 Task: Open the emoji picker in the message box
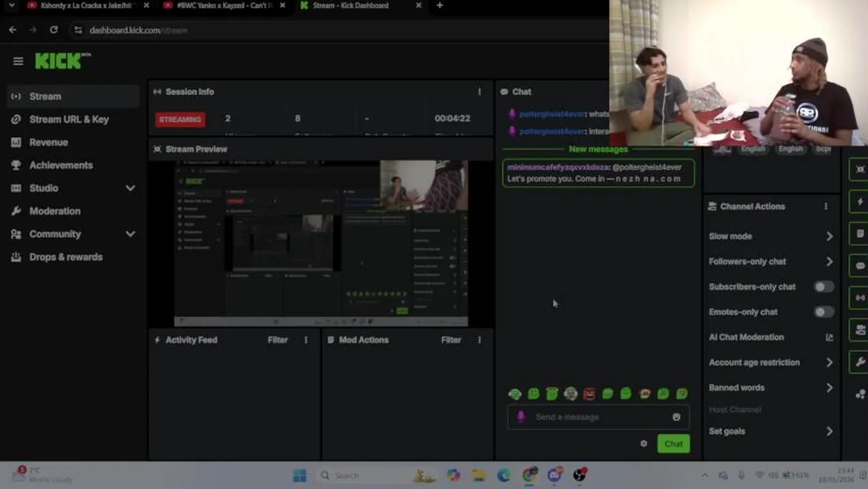click(x=676, y=417)
